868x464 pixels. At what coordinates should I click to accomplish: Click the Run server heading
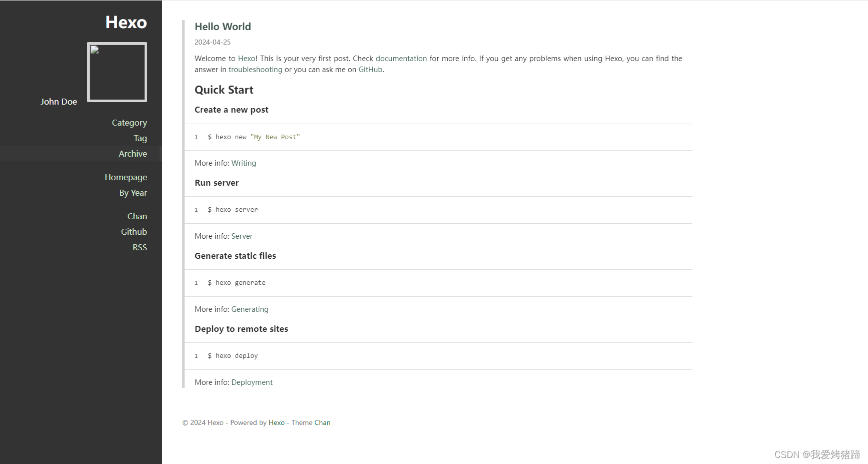[217, 183]
